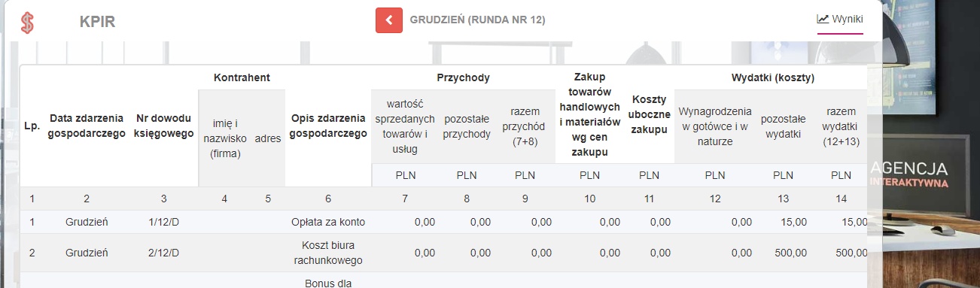The image size is (980, 288).
Task: Open the Wyniki tab
Action: [x=840, y=20]
